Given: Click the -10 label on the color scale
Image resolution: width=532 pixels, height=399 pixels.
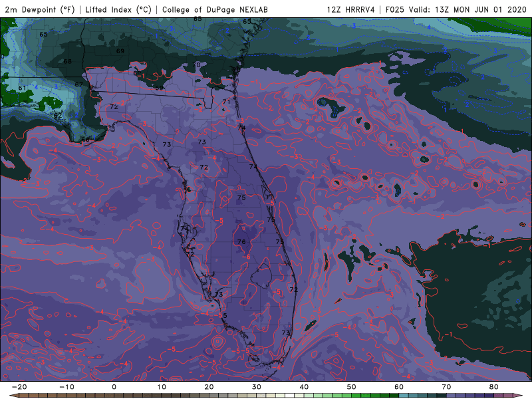Looking at the screenshot, I should pyautogui.click(x=66, y=387).
